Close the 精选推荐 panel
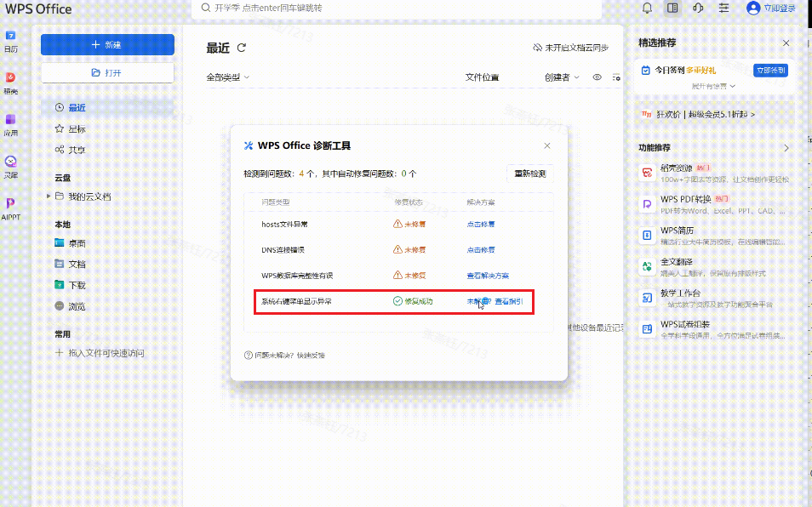 pyautogui.click(x=786, y=43)
